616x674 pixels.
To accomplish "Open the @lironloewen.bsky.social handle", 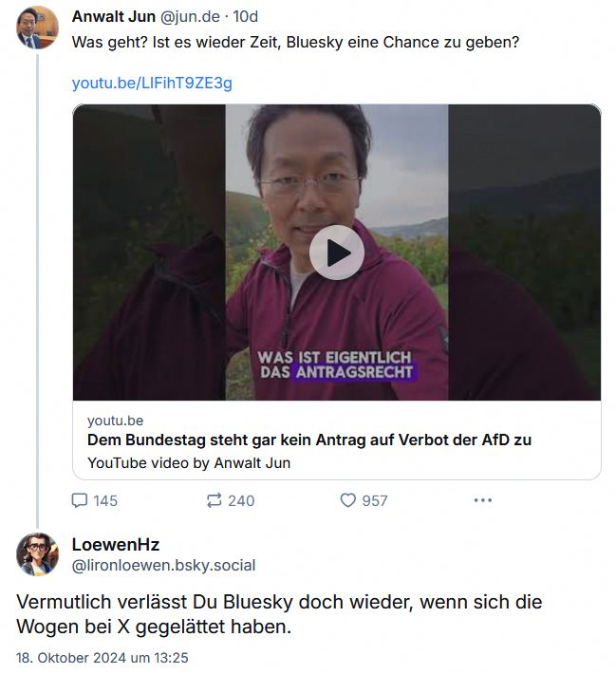I will click(x=164, y=565).
